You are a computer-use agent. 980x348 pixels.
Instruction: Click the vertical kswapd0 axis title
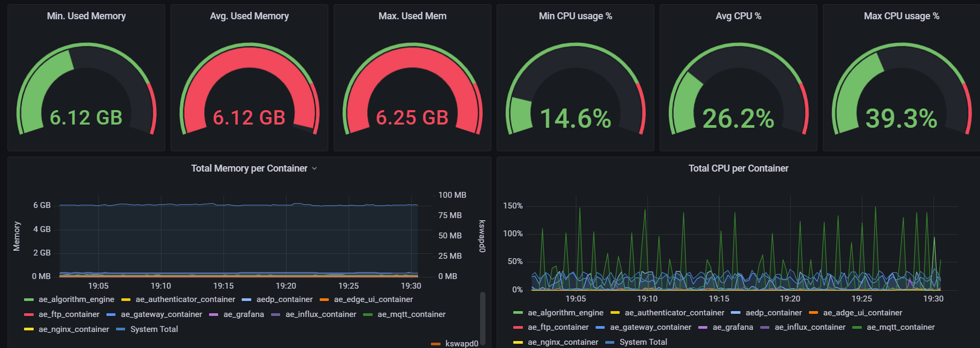(482, 236)
